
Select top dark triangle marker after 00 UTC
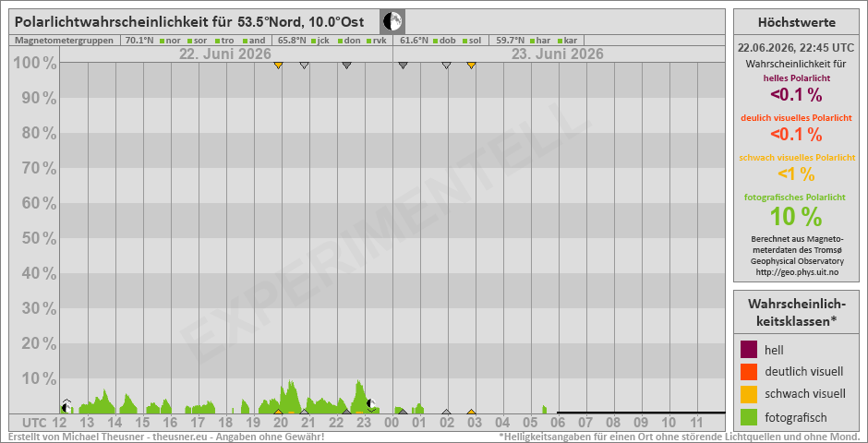click(x=403, y=66)
